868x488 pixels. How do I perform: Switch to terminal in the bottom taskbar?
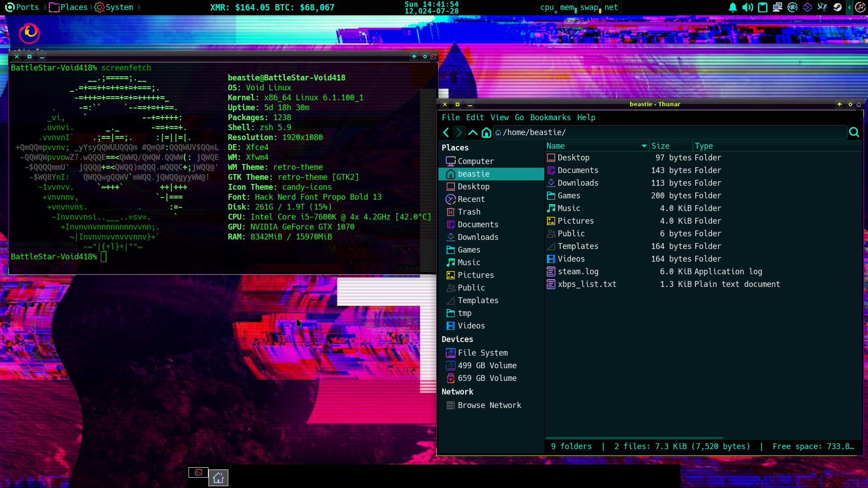198,472
